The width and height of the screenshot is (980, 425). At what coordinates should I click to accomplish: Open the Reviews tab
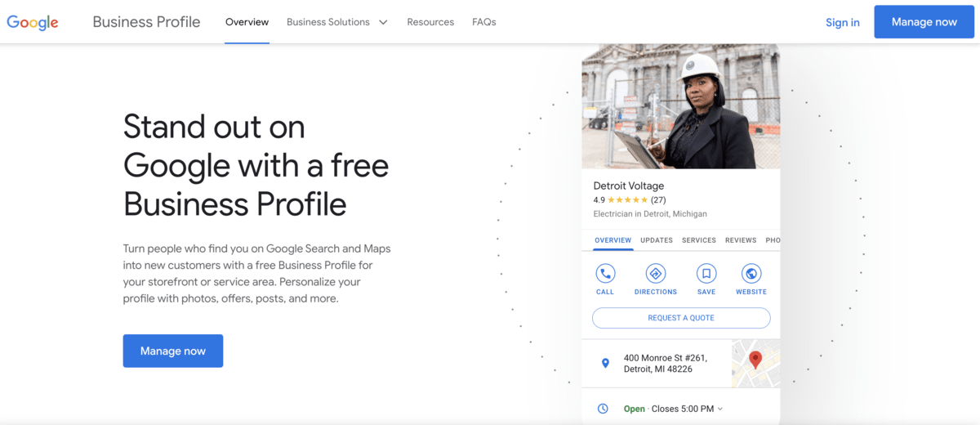[x=741, y=240]
